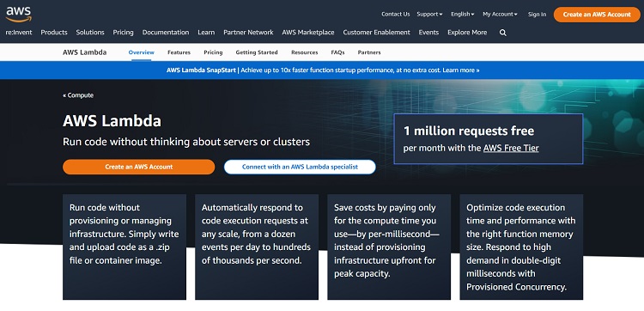
Task: Click orange Create an AWS Account hero button
Action: [x=139, y=167]
